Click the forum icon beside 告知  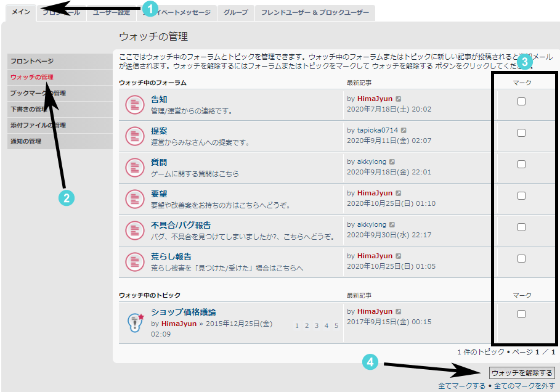[x=135, y=105]
